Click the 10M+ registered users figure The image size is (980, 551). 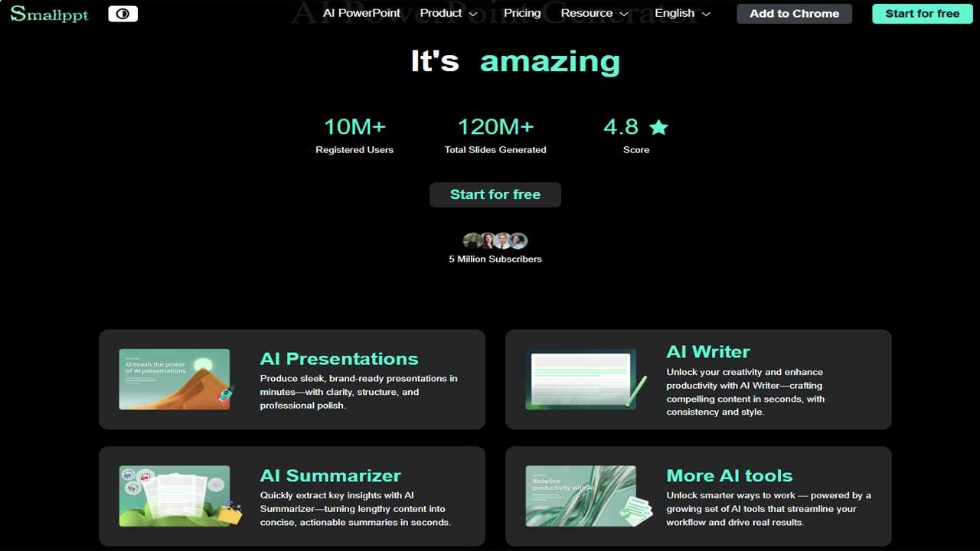tap(354, 126)
